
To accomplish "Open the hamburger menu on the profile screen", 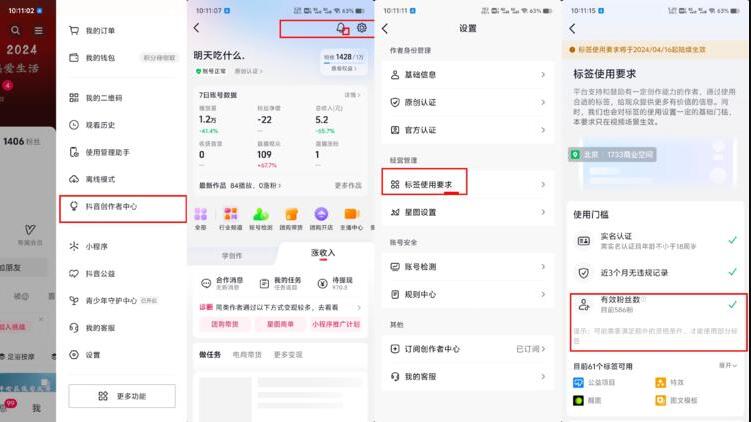I will pyautogui.click(x=38, y=31).
